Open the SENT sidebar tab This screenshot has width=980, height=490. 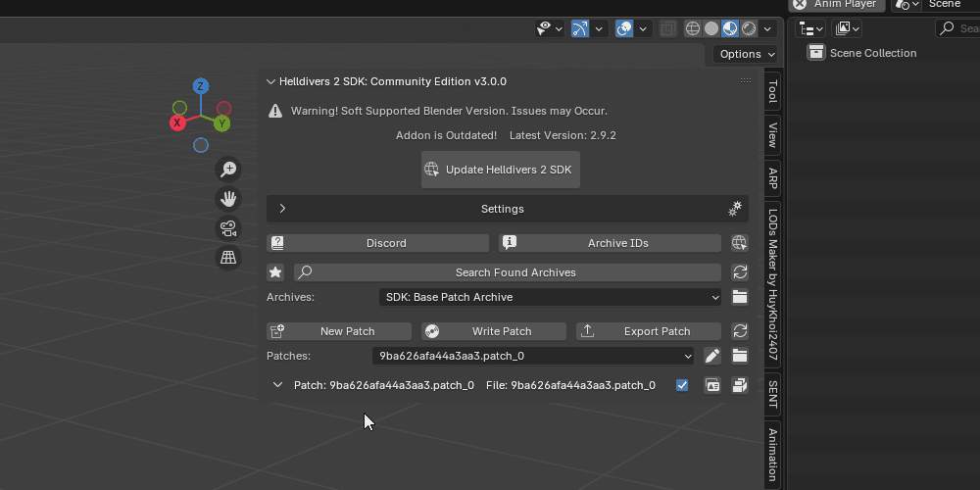(x=772, y=393)
